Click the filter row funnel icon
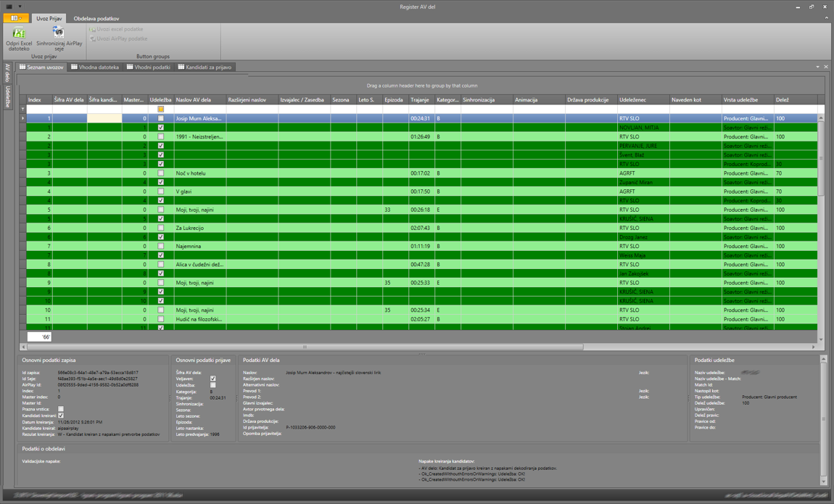Viewport: 834px width, 504px height. tap(23, 109)
